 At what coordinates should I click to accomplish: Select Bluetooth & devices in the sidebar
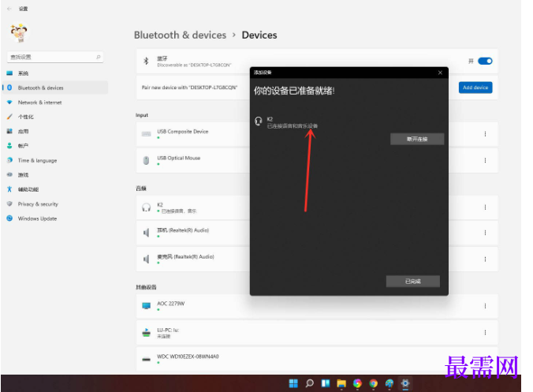tap(55, 88)
